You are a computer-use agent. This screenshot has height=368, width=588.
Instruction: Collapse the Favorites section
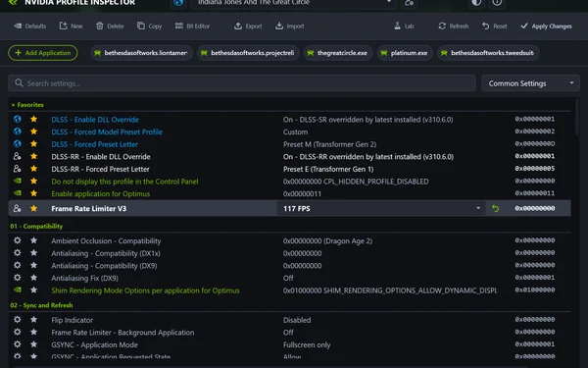[x=27, y=105]
